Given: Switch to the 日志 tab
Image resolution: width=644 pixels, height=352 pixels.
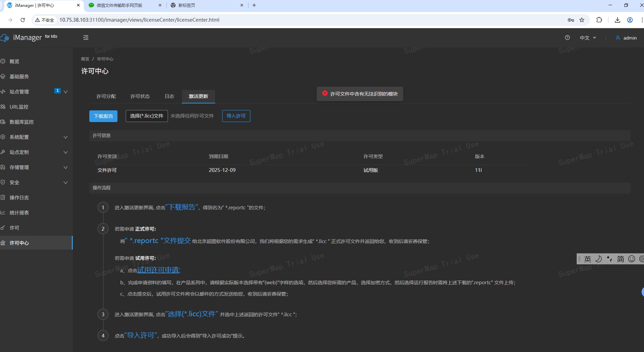Looking at the screenshot, I should point(169,96).
